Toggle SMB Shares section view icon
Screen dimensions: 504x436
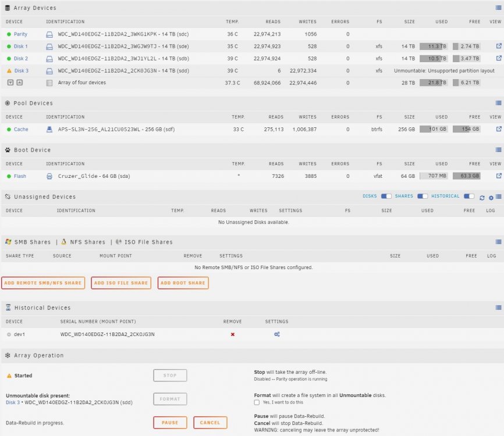[x=498, y=242]
